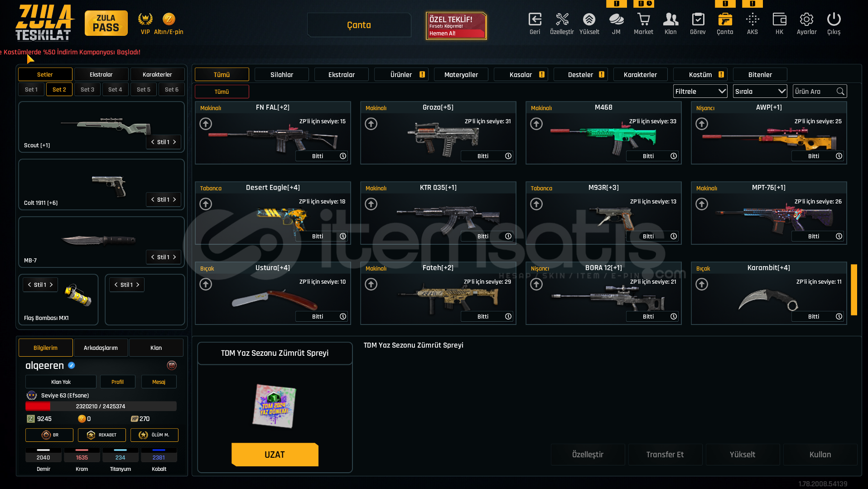
Task: Click upgrade arrow on Desert Eagle[+4] card
Action: pyautogui.click(x=206, y=204)
